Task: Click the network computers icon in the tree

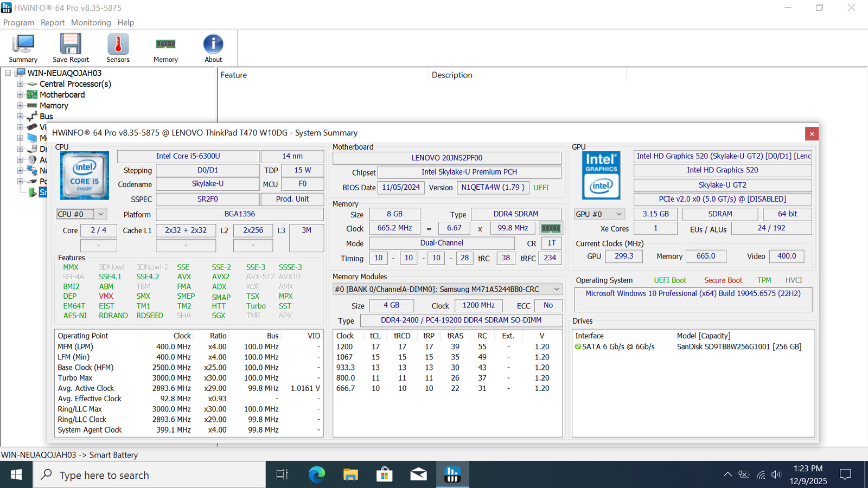Action: pos(32,171)
